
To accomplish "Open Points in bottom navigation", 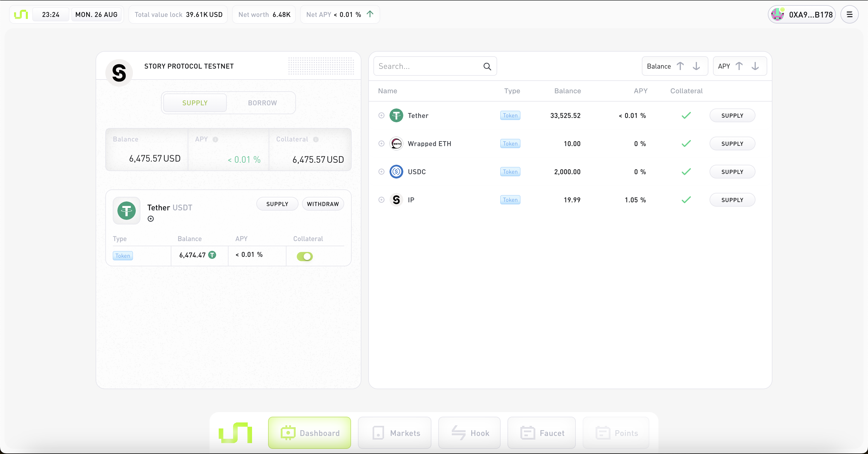I will tap(616, 433).
